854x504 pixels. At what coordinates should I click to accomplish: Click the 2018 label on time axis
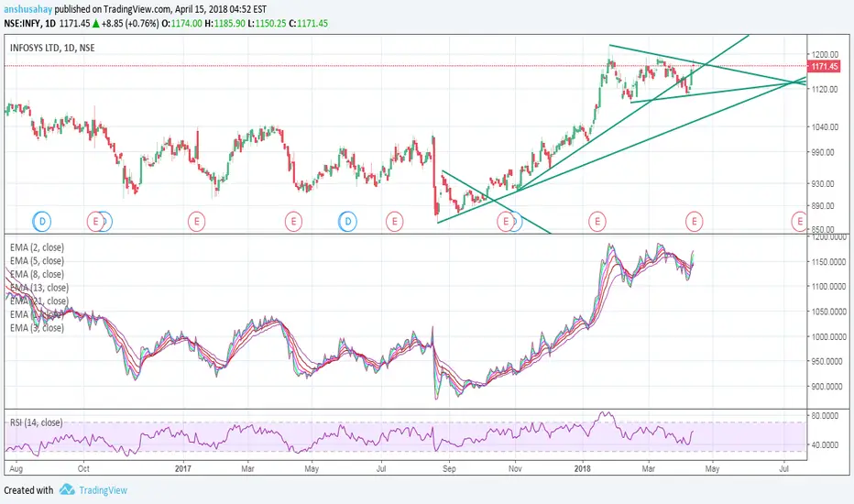pyautogui.click(x=582, y=468)
